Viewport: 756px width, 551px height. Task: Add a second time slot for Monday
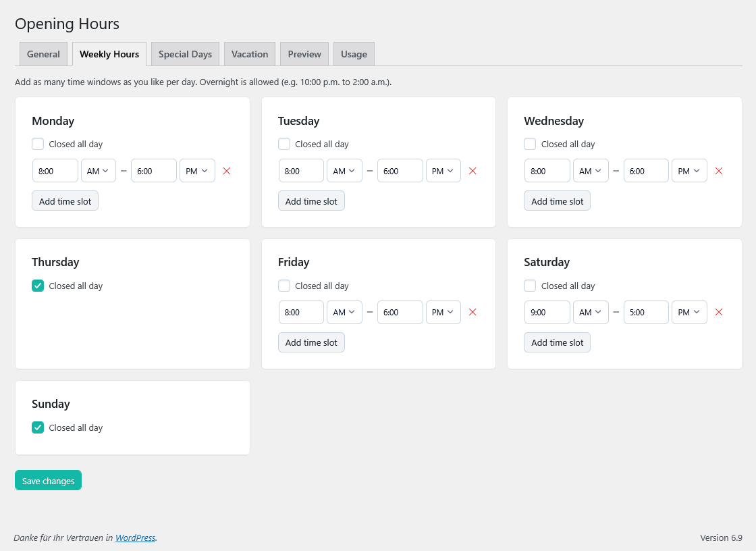pos(65,201)
